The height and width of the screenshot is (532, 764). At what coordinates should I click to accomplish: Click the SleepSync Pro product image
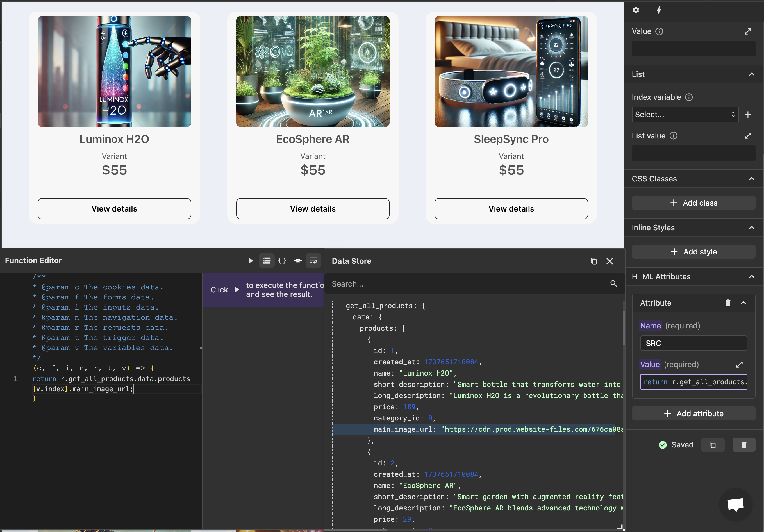[511, 71]
